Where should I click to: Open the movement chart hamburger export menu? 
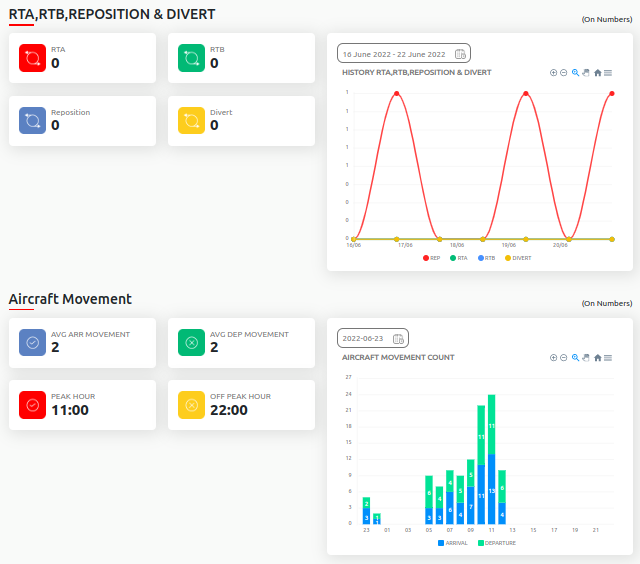(608, 358)
